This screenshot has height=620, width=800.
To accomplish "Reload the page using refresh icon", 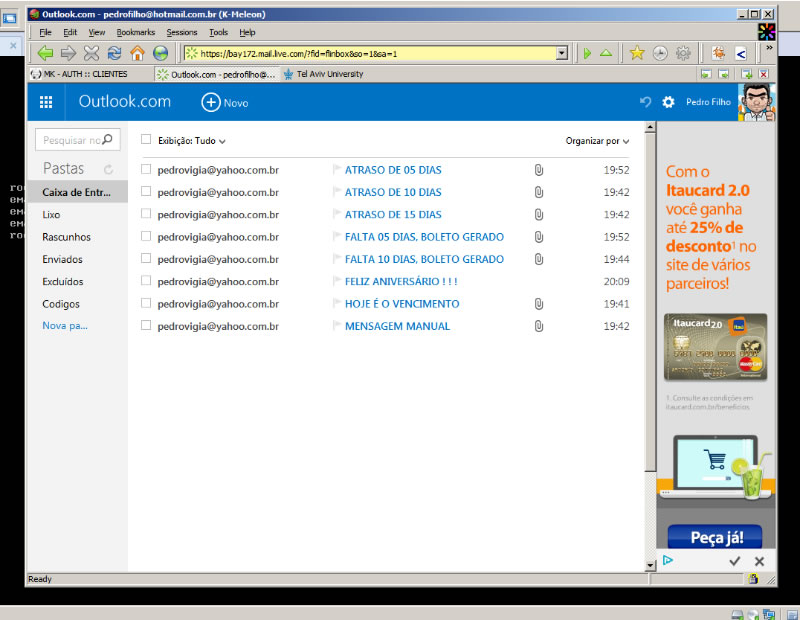I will [x=114, y=53].
